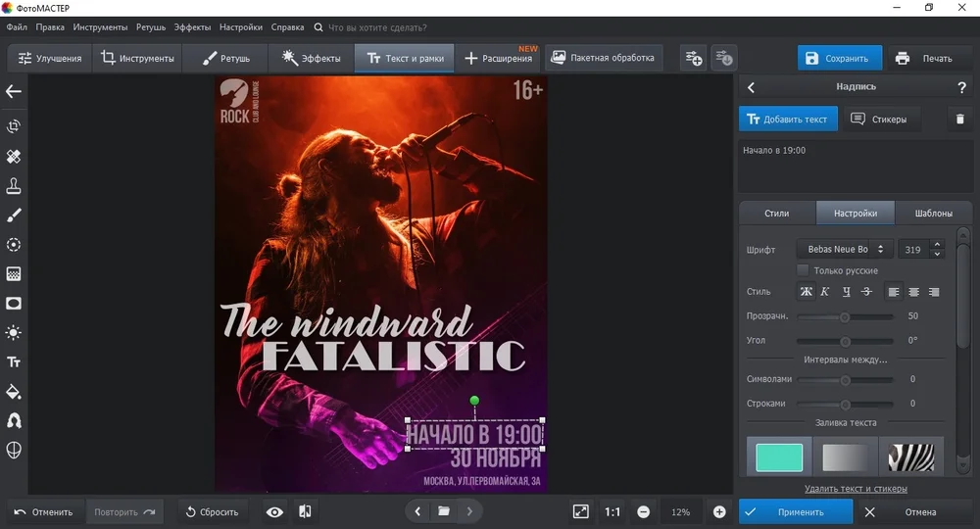Zoom in with the plus icon
Screen dimensions: 980x529
(719, 511)
